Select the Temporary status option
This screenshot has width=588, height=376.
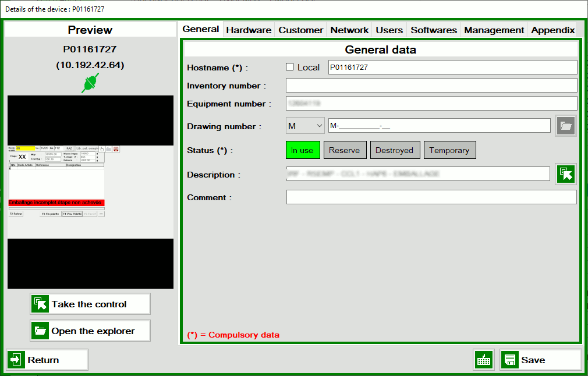click(449, 150)
